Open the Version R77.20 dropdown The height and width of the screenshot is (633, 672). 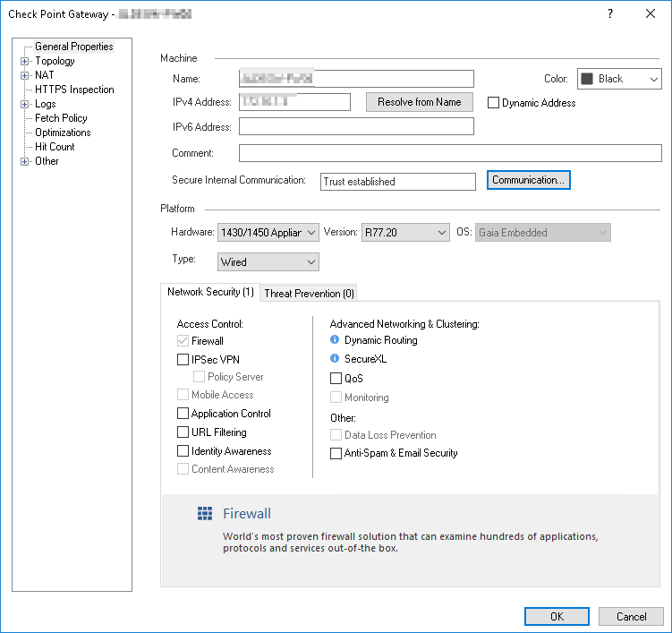click(405, 233)
